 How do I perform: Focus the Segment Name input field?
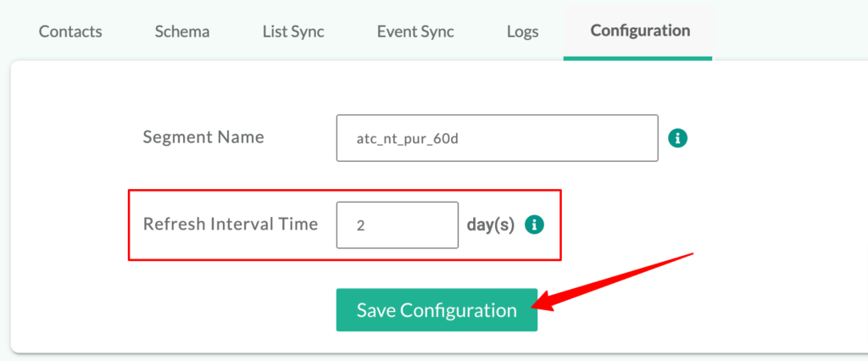tap(497, 138)
